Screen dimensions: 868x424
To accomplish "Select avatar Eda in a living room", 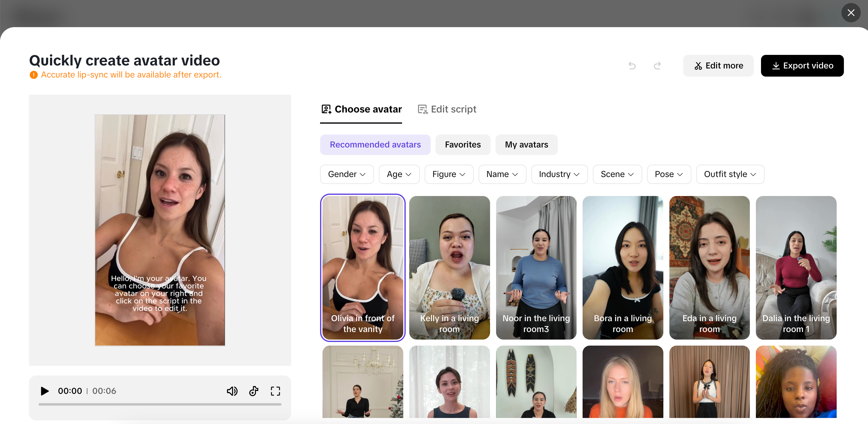I will [x=709, y=267].
